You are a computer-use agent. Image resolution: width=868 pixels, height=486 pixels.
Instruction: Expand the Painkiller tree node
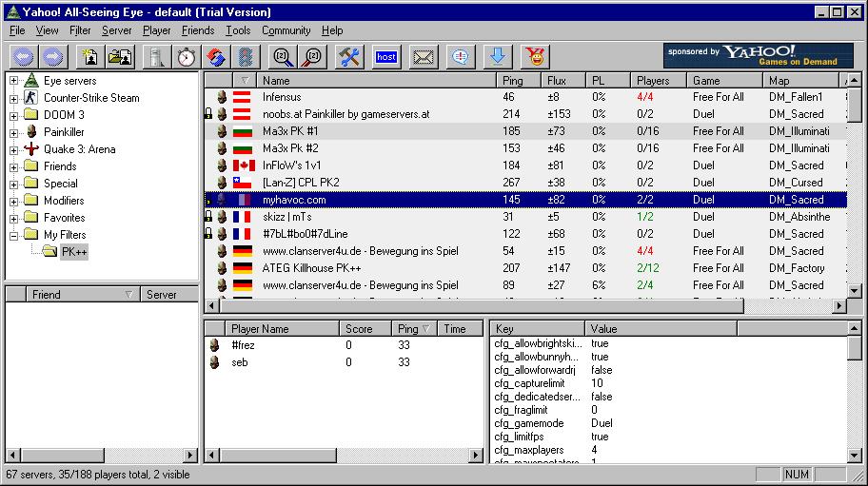click(x=14, y=133)
